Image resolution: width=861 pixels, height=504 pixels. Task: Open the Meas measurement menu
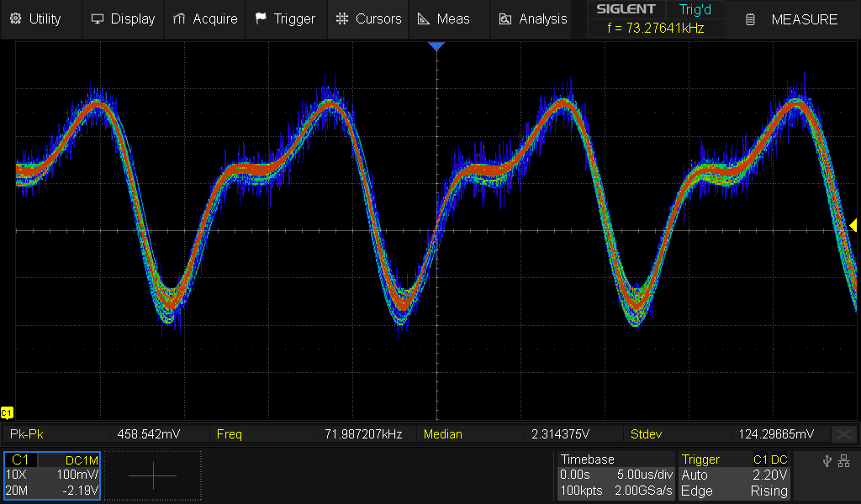tap(445, 18)
